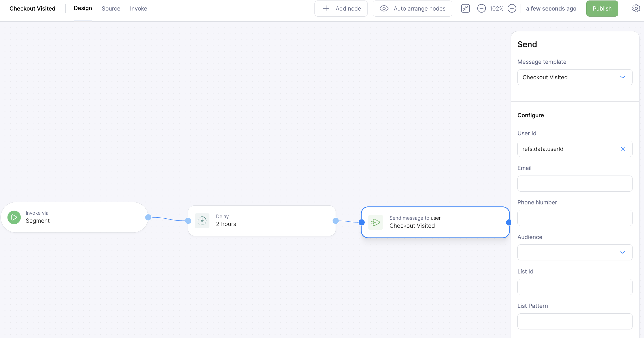Toggle Auto arrange nodes eye button

[x=412, y=9]
